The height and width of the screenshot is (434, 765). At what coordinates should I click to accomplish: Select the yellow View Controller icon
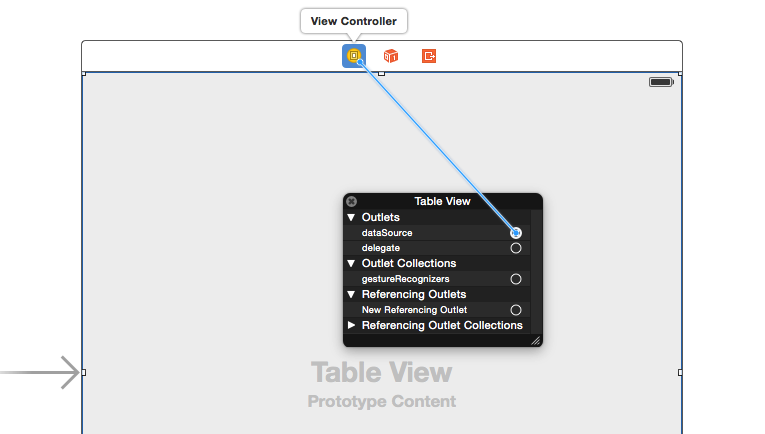click(354, 56)
